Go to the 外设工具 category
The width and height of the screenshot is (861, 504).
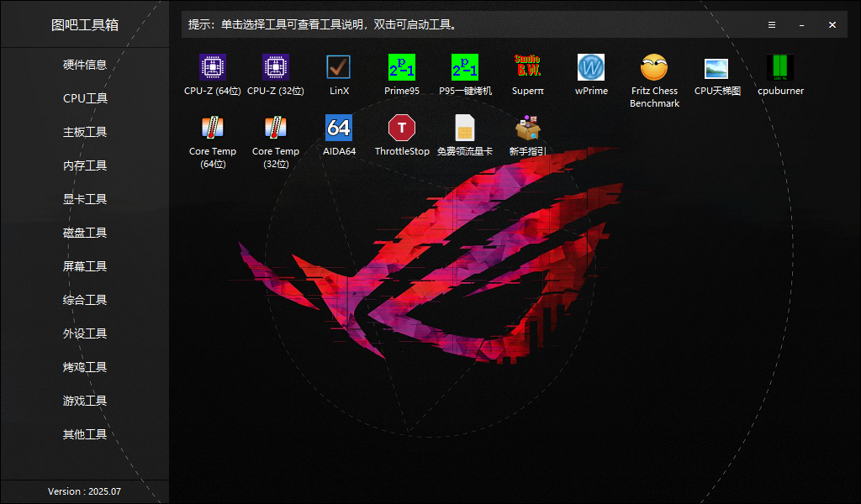[x=85, y=333]
